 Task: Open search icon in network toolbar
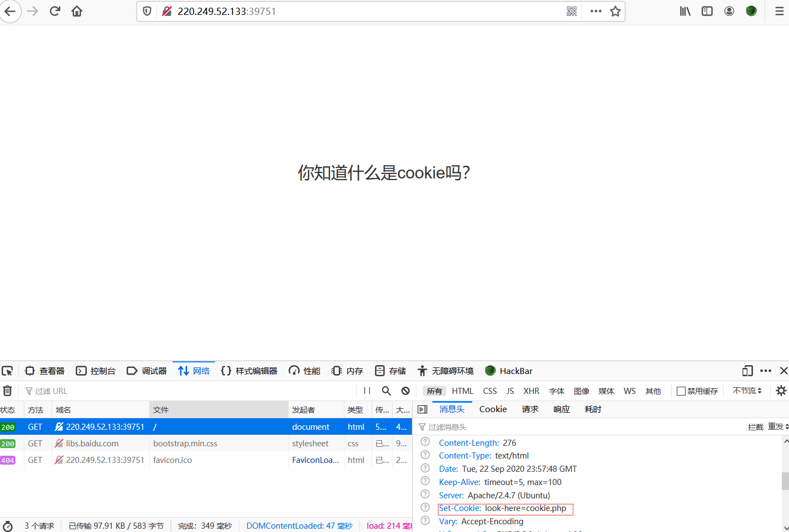click(386, 391)
